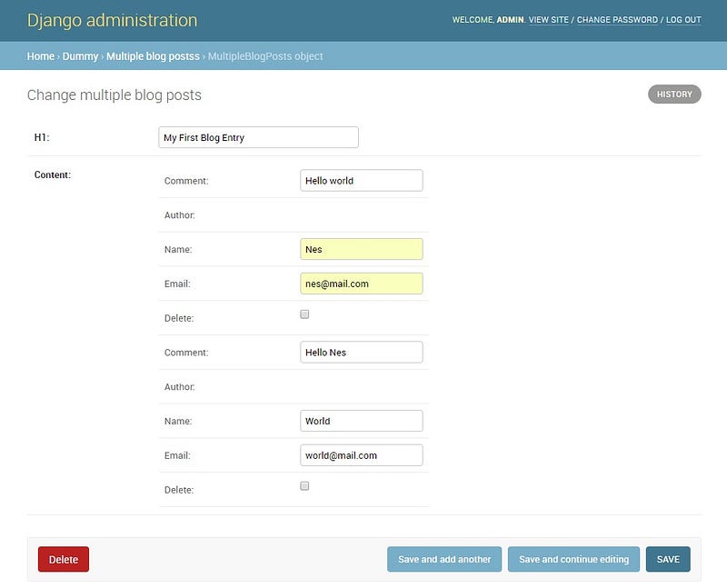Image resolution: width=727 pixels, height=588 pixels.
Task: Click Save and add another
Action: tap(444, 559)
